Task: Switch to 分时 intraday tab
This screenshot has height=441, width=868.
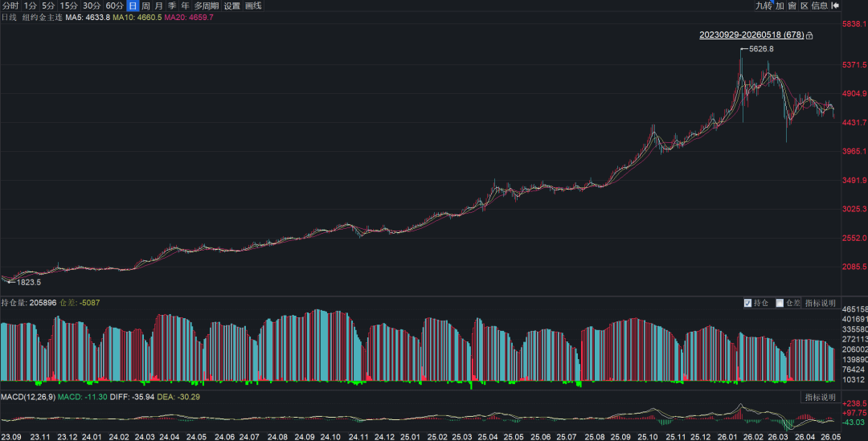Action: [10, 6]
